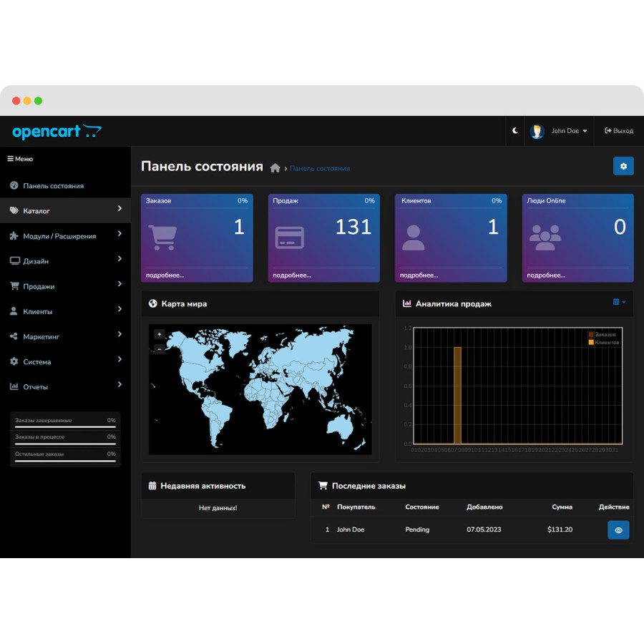The height and width of the screenshot is (644, 644).
Task: Click the orange bar in sales chart
Action: point(457,395)
